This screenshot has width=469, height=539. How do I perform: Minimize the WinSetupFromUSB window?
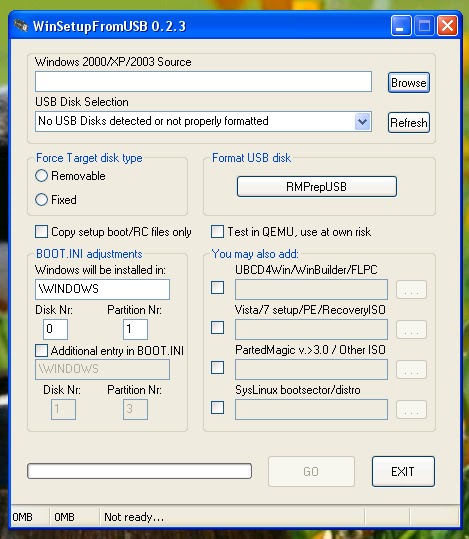coord(401,25)
